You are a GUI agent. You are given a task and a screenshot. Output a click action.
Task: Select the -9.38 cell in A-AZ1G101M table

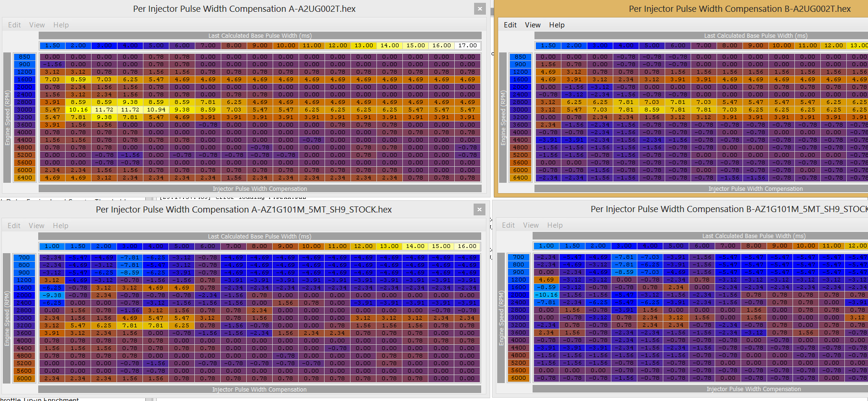coord(52,295)
